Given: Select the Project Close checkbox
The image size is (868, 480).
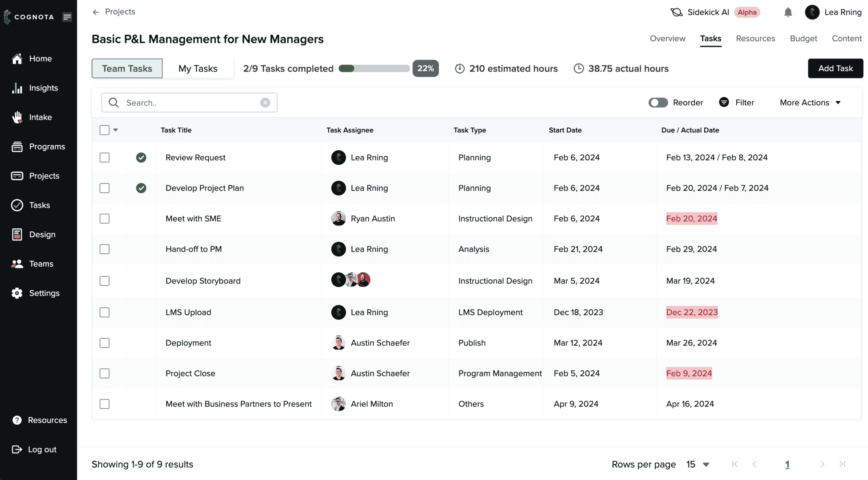Looking at the screenshot, I should [104, 374].
